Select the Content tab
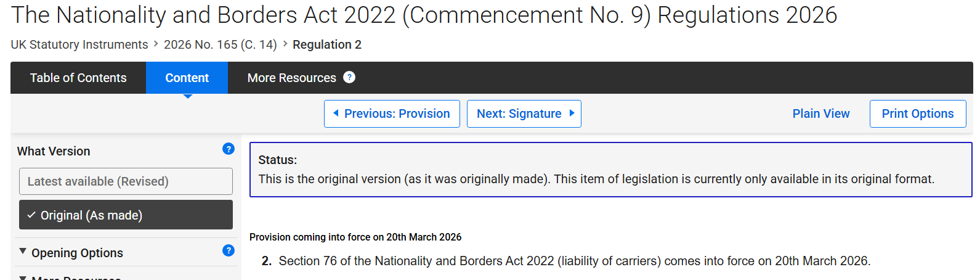Image resolution: width=980 pixels, height=280 pixels. pyautogui.click(x=187, y=78)
